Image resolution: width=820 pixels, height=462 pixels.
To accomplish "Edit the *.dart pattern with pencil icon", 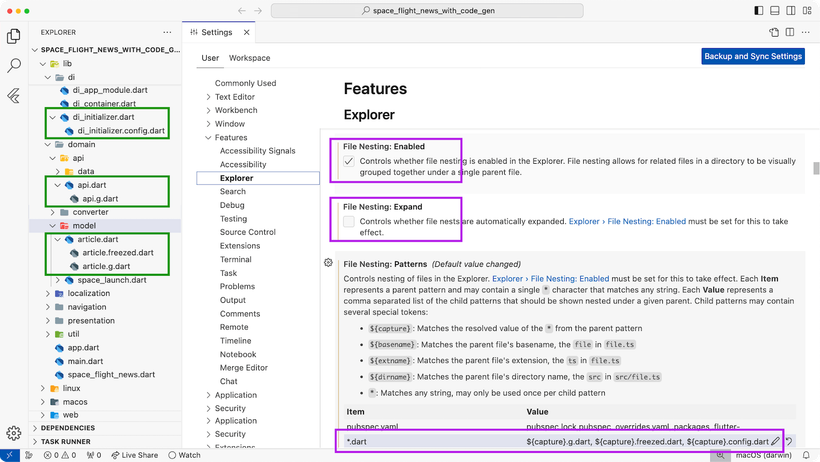I will coord(775,442).
